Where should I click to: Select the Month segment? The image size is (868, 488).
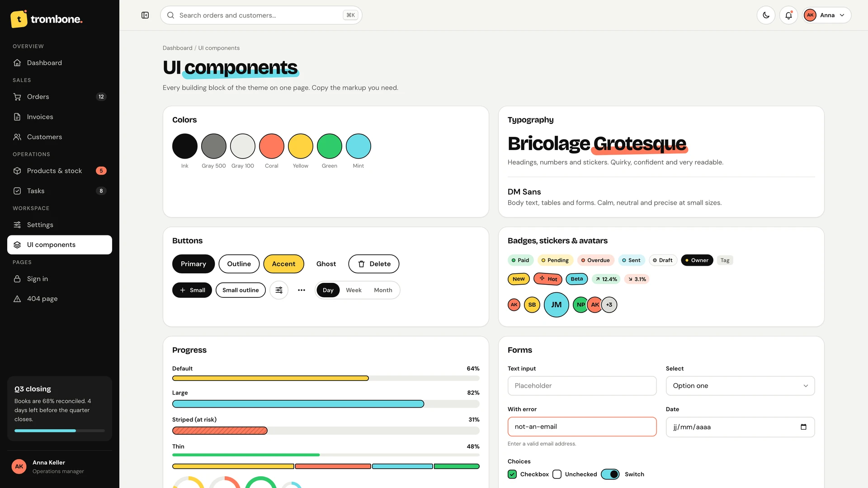click(383, 290)
